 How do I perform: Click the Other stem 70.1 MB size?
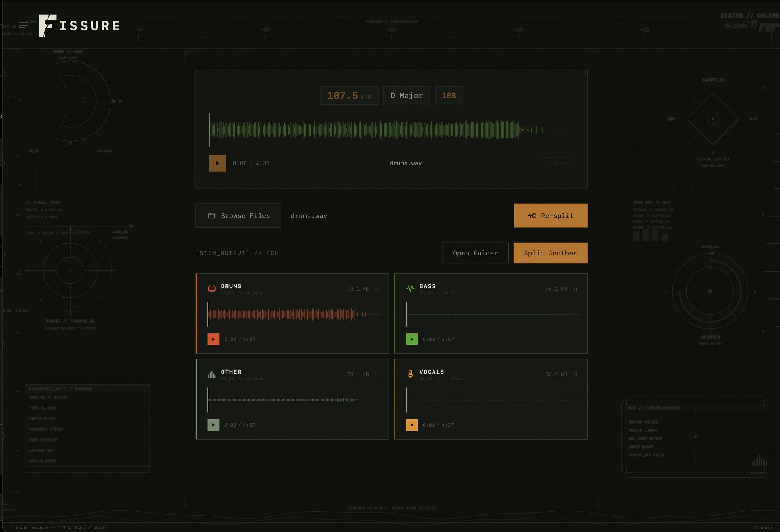(x=358, y=374)
